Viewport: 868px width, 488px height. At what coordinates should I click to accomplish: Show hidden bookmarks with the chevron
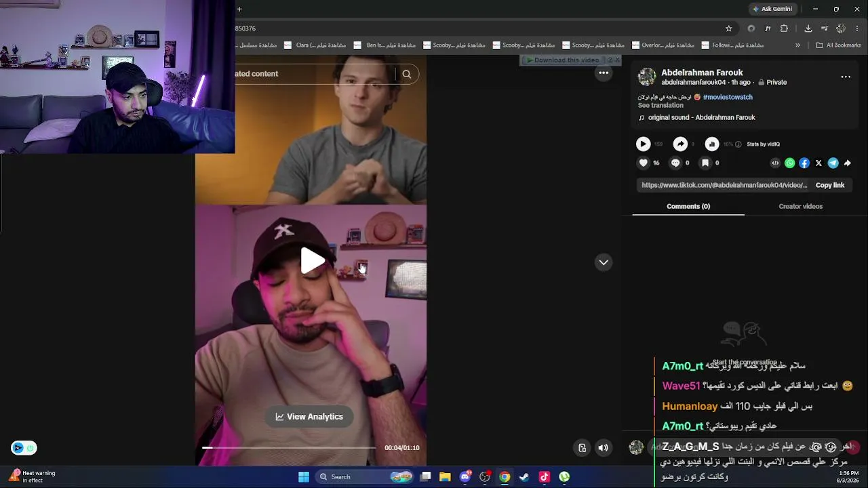(x=797, y=45)
